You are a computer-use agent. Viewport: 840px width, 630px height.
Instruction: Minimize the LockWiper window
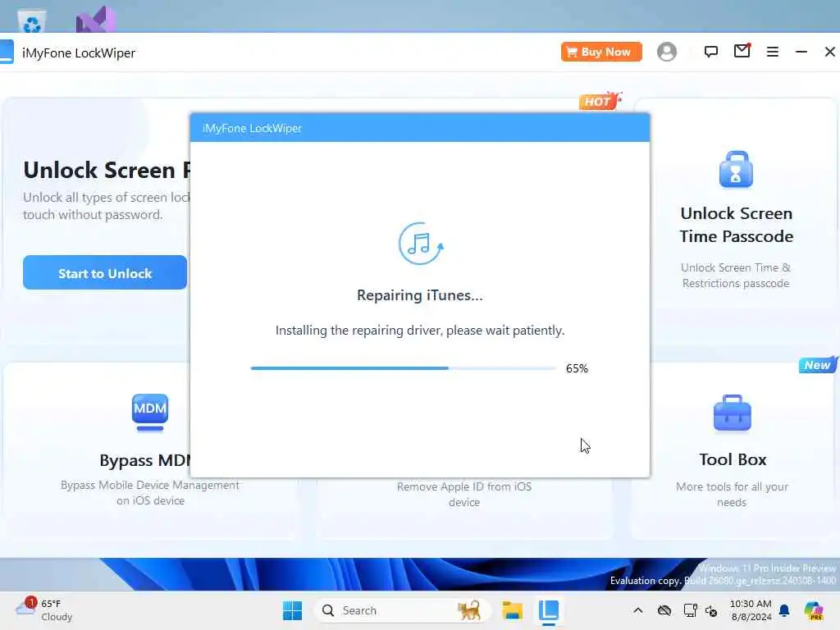pos(801,52)
